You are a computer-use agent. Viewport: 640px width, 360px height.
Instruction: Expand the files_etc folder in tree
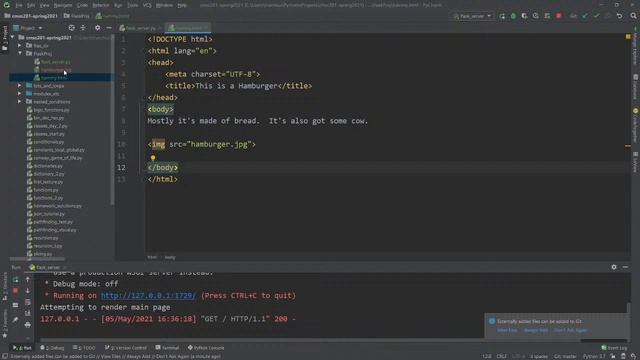point(20,46)
